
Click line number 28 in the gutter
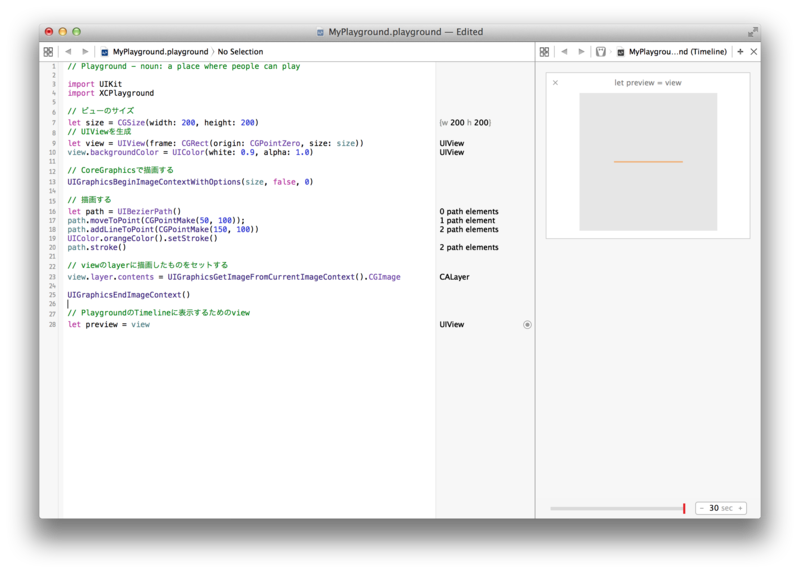pos(53,325)
